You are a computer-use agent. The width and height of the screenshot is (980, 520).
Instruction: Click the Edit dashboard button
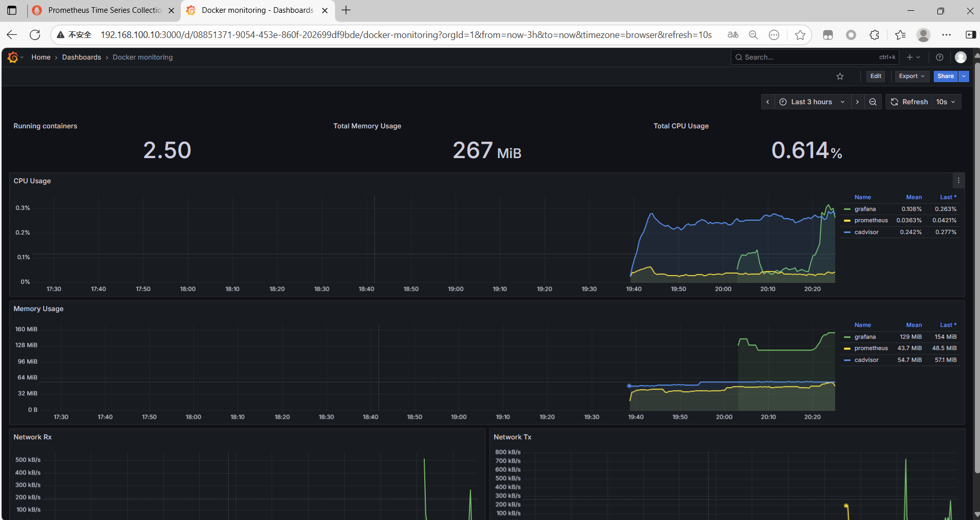[x=876, y=76]
